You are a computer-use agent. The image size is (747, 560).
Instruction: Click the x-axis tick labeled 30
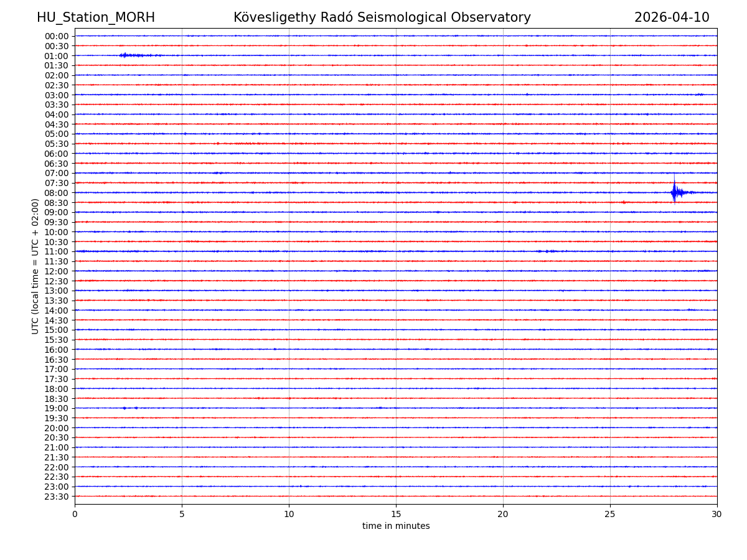pos(717,514)
